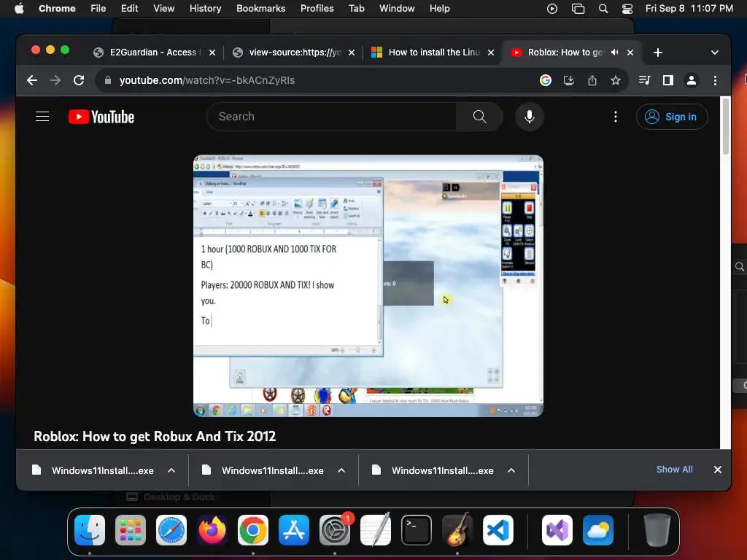747x560 pixels.
Task: Open Control Center in menu bar
Action: pyautogui.click(x=627, y=9)
